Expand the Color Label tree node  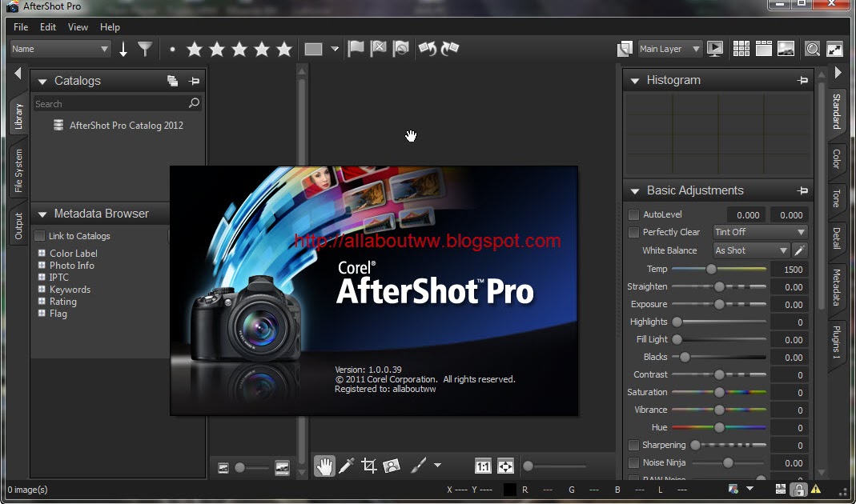point(42,253)
